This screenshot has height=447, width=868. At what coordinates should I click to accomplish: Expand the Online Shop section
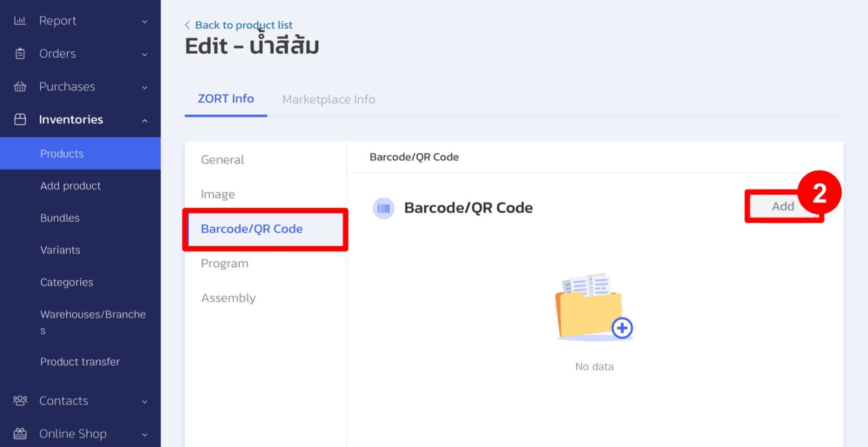pos(145,434)
